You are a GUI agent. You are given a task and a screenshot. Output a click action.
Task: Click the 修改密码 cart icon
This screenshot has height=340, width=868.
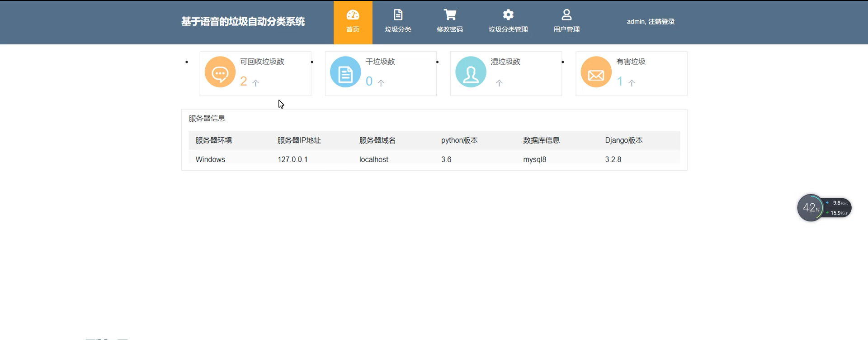(450, 15)
